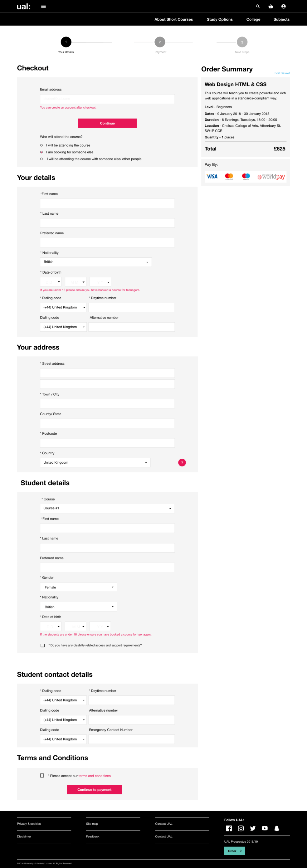The image size is (307, 868).
Task: Click the red question mark help icon
Action: tap(182, 463)
